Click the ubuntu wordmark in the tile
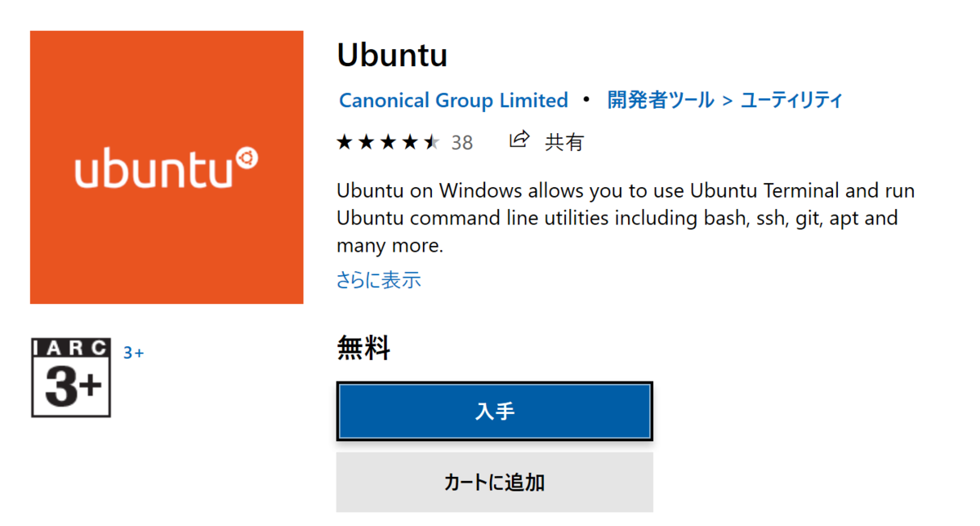Viewport: 980px width, 526px height. [x=155, y=169]
